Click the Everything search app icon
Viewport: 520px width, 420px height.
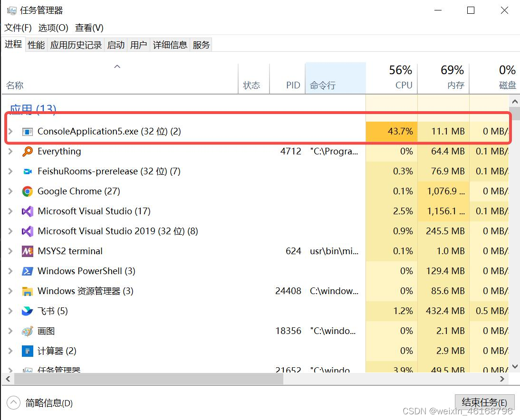click(27, 152)
